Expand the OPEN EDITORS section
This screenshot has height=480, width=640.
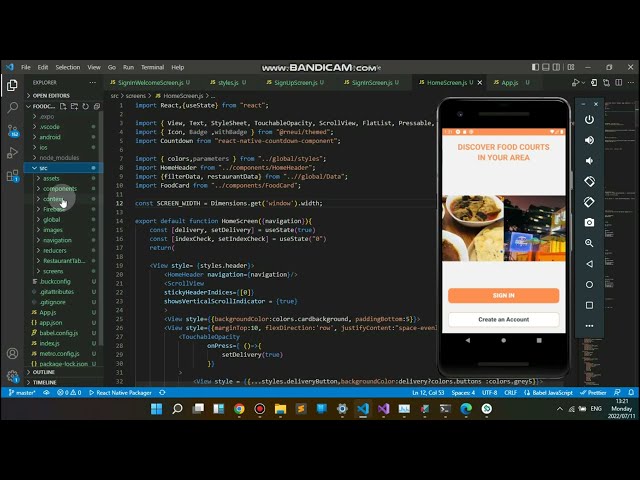(x=51, y=96)
